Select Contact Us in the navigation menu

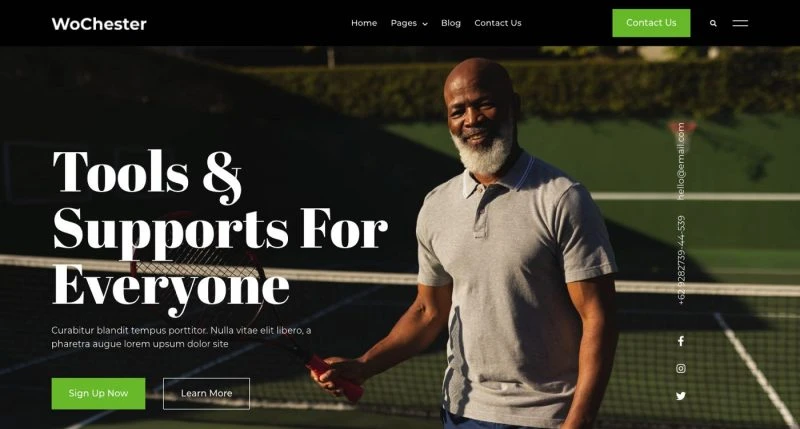(x=497, y=23)
